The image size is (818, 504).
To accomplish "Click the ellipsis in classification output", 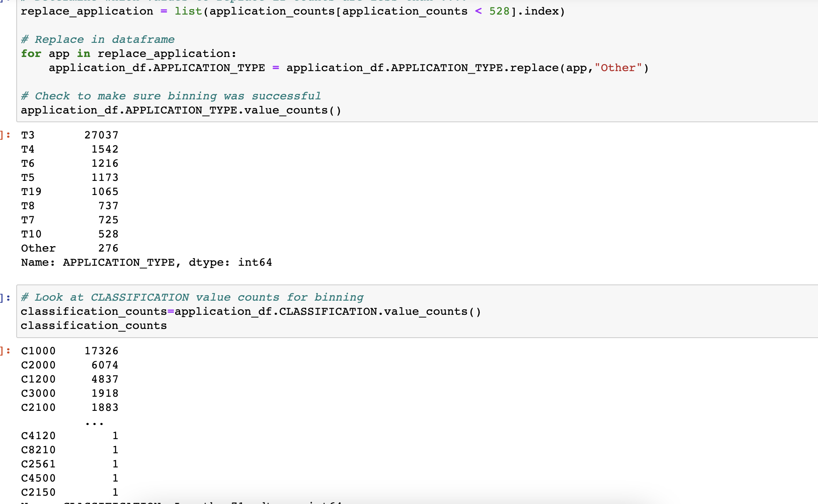I will (94, 422).
